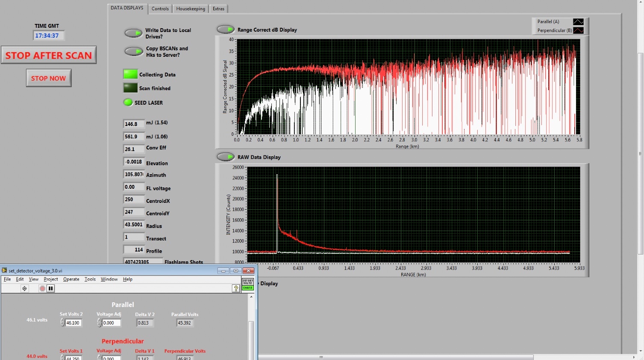Open the Operate menu
Viewport: 644px width, 360px height.
pos(71,279)
